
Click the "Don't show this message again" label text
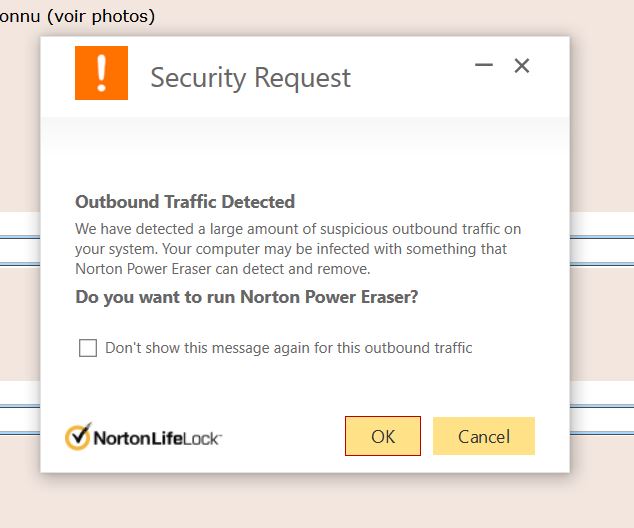coord(288,348)
